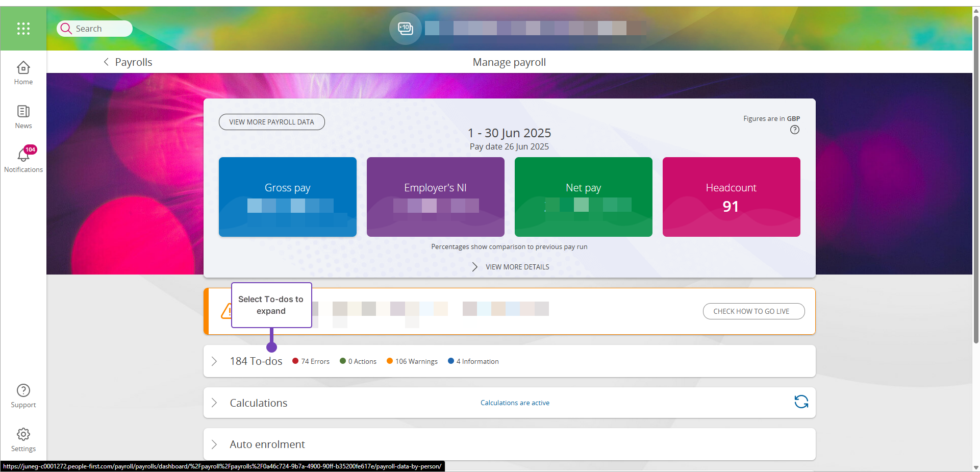Expand View More Details chevron
The width and height of the screenshot is (980, 472).
[475, 267]
